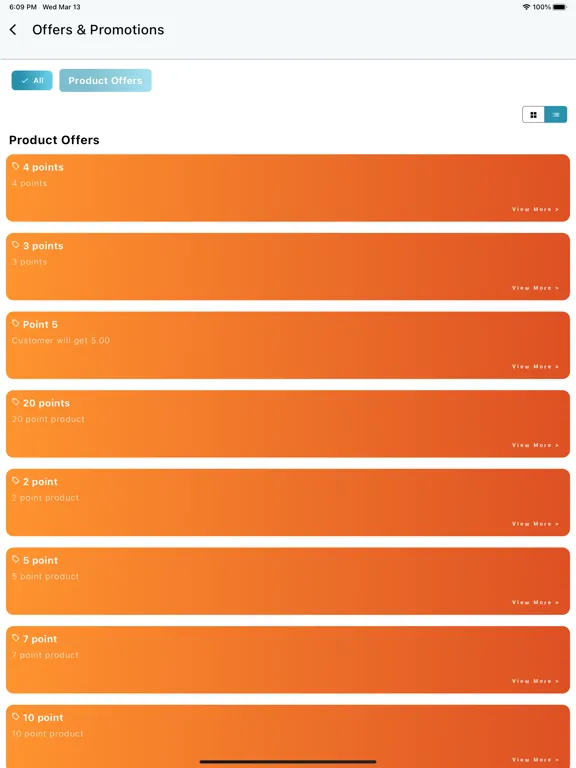The height and width of the screenshot is (768, 576).
Task: Switch to grid view layout
Action: pyautogui.click(x=533, y=115)
